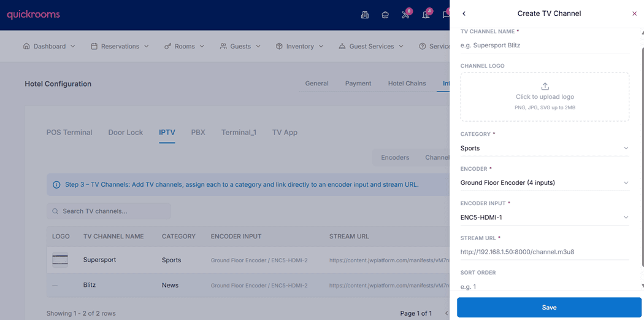Viewport: 644px width, 320px height.
Task: Click the Supersport channel logo thumbnail
Action: [x=60, y=260]
